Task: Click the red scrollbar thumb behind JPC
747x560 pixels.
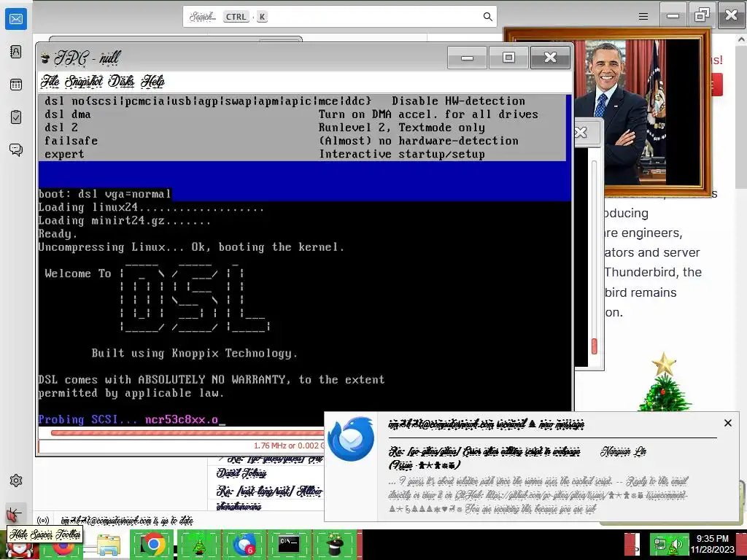Action: click(594, 346)
